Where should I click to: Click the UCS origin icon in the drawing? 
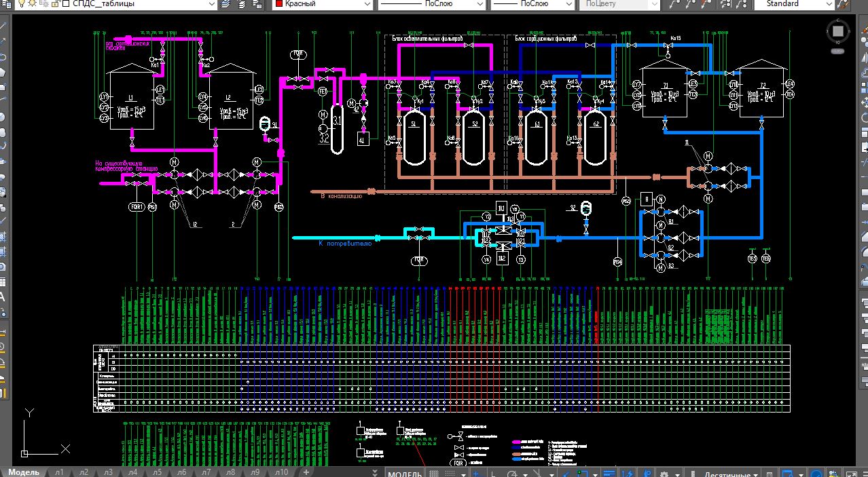[24, 453]
